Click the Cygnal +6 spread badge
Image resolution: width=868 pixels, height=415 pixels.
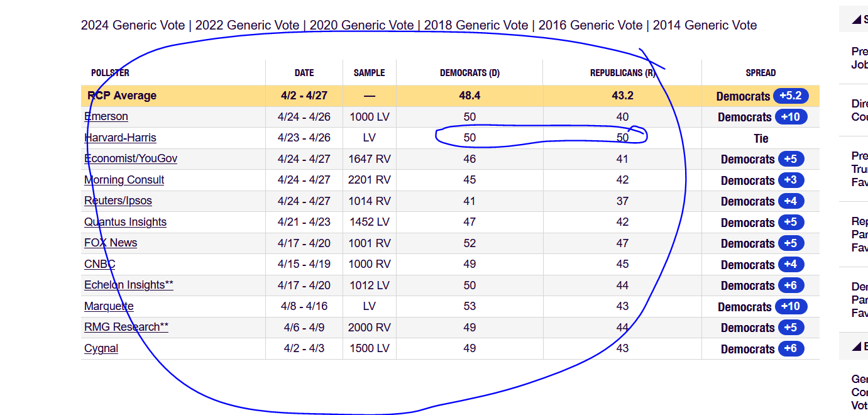pyautogui.click(x=791, y=349)
